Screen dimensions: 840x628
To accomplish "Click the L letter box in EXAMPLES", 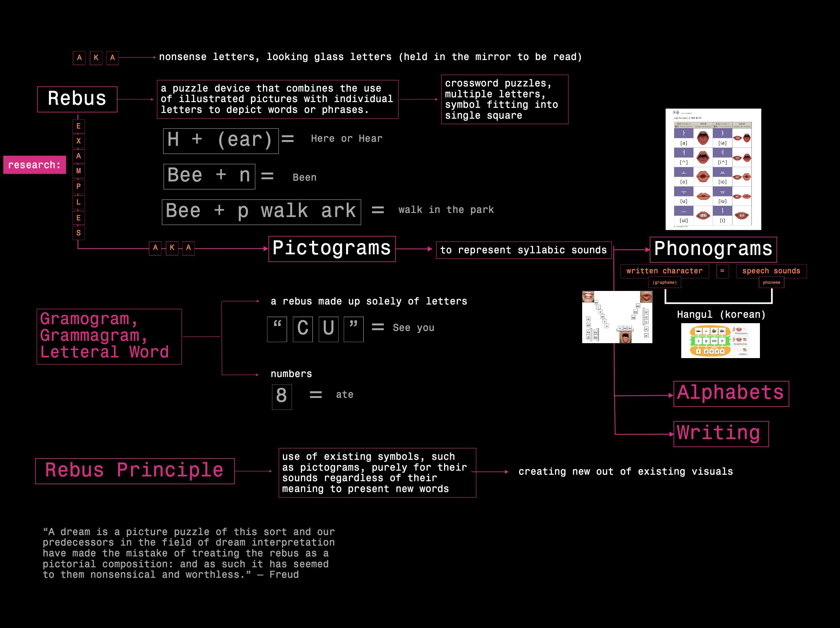I will [x=79, y=202].
